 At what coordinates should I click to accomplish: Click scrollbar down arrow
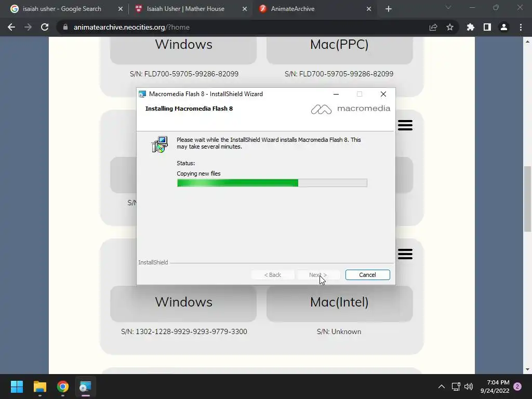click(527, 369)
